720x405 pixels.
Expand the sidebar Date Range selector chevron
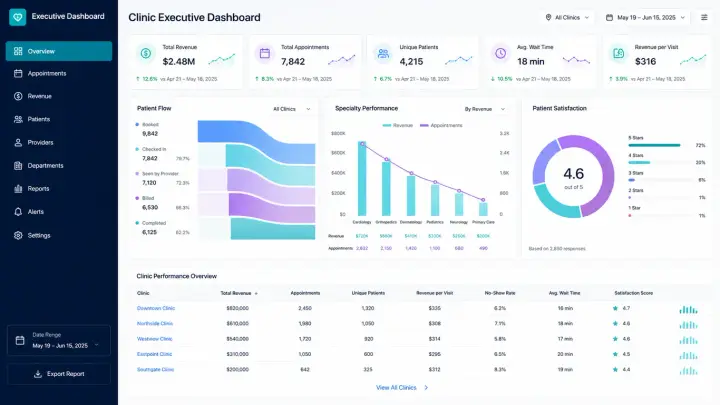tap(96, 345)
